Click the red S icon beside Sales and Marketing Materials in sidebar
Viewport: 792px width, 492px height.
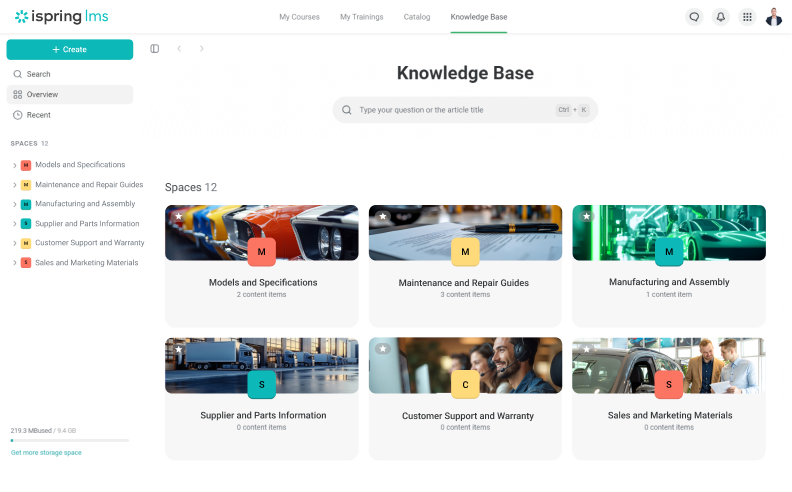coord(26,263)
